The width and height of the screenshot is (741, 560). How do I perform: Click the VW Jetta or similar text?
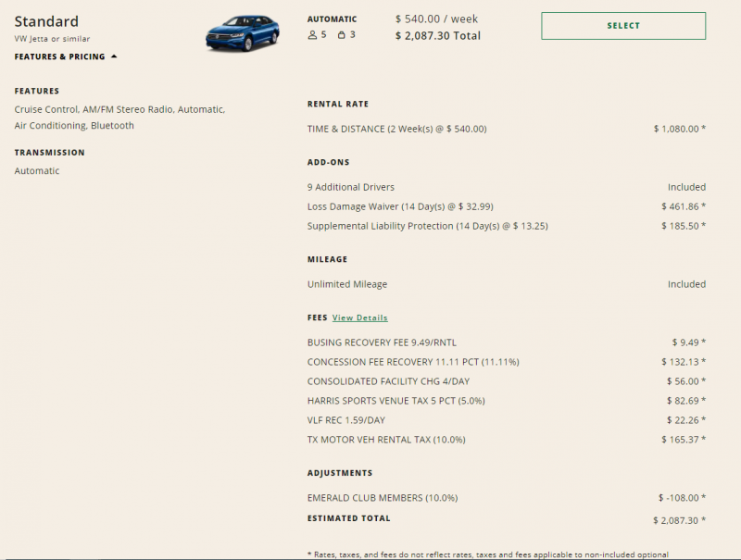tap(52, 39)
